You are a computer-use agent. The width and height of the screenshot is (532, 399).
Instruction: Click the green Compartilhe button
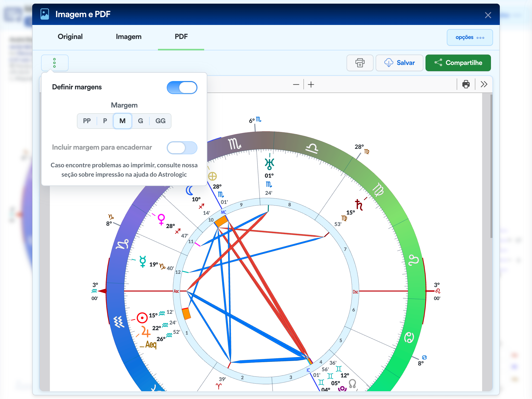(x=458, y=63)
